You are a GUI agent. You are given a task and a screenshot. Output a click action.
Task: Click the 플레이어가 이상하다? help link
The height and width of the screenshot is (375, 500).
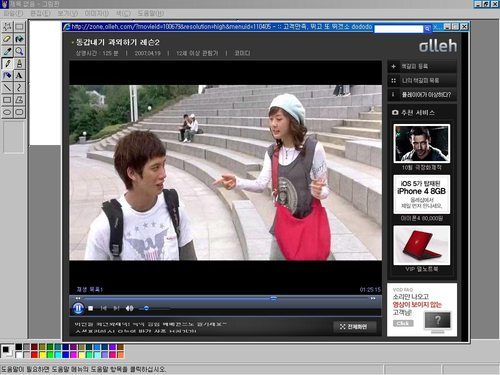tap(422, 95)
